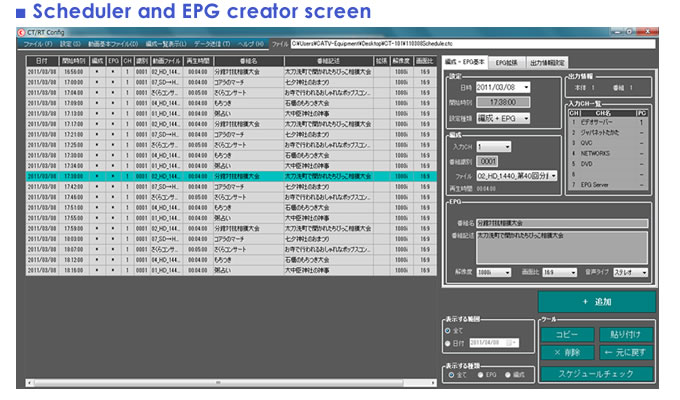Open the 動画基本ファイル menu
The image size is (680, 400).
[x=113, y=44]
